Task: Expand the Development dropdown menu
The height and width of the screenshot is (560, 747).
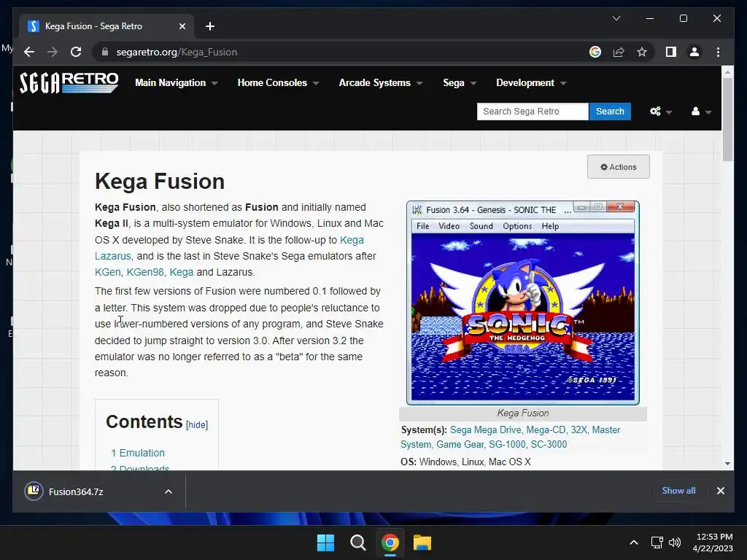Action: pos(531,83)
